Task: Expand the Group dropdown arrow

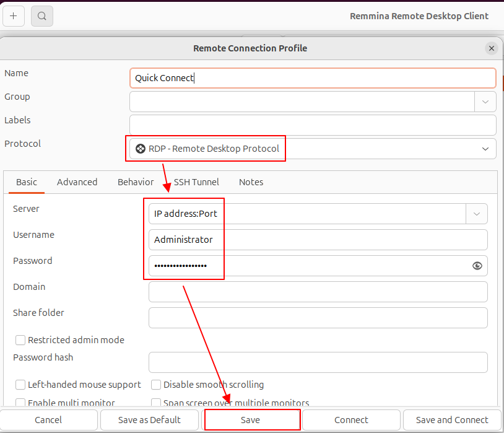Action: 485,102
